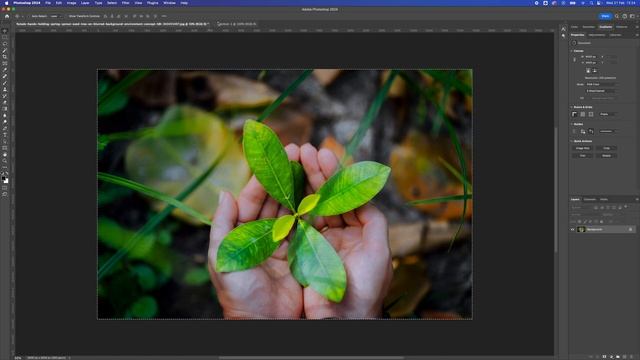Collapse the Rulers & Grids section
Viewport: 640px width, 360px height.
tap(571, 107)
